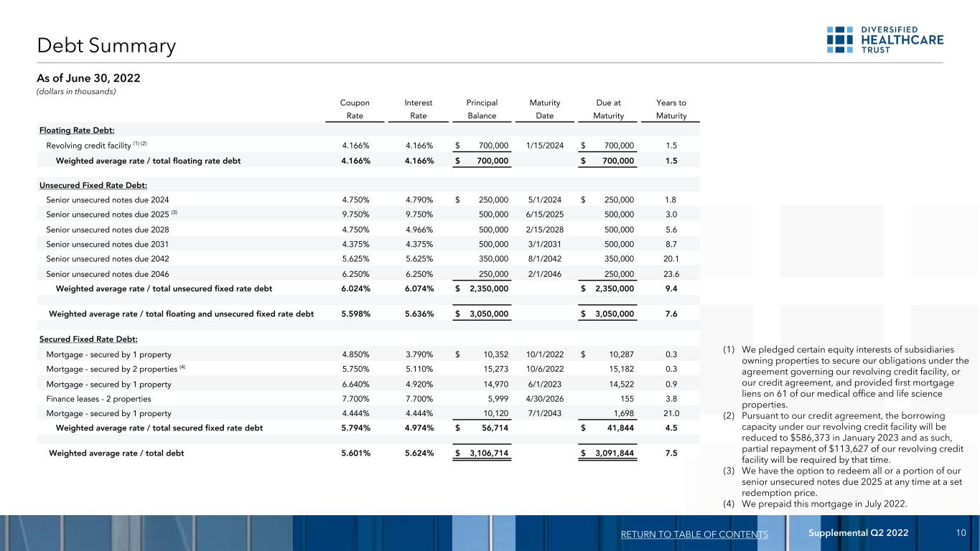Screen dimensions: 980x551
Task: Click the Years to Maturity column header
Action: [671, 109]
